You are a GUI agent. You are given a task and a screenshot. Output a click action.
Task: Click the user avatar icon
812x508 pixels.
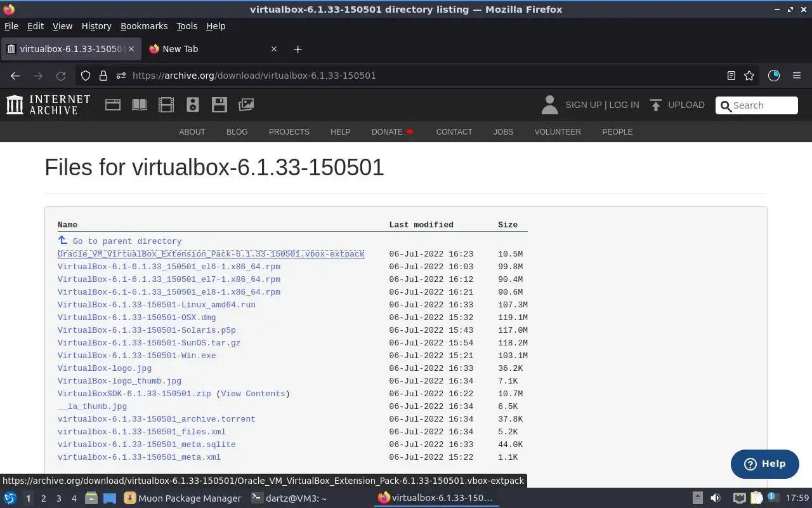point(549,105)
